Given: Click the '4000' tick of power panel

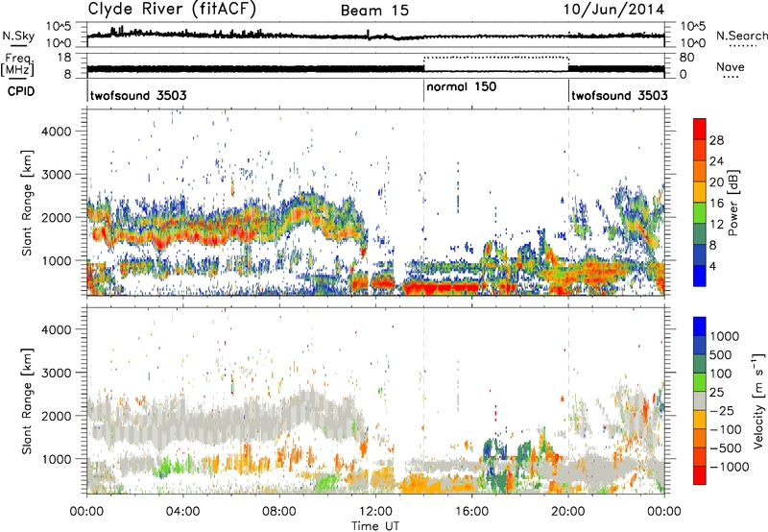Looking at the screenshot, I should point(56,132).
